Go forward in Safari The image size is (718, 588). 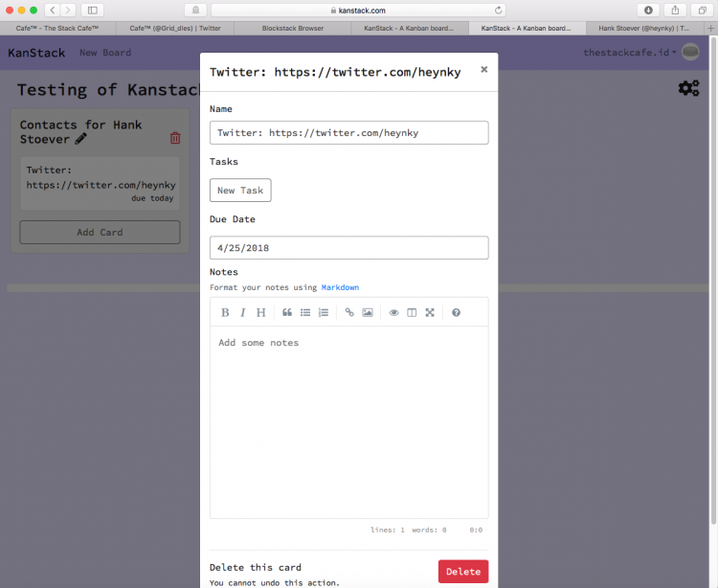68,11
